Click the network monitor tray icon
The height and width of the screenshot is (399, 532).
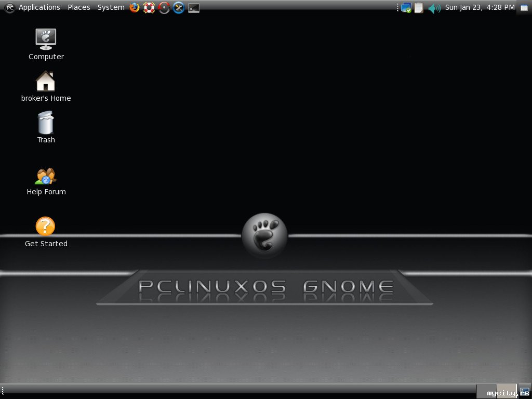[406, 8]
